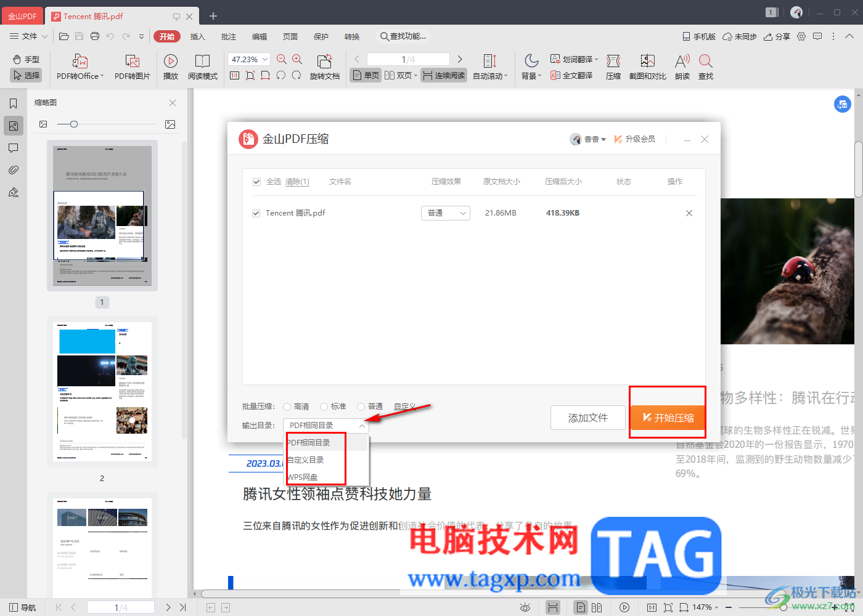Start slideshow with 播放 icon

(x=171, y=67)
